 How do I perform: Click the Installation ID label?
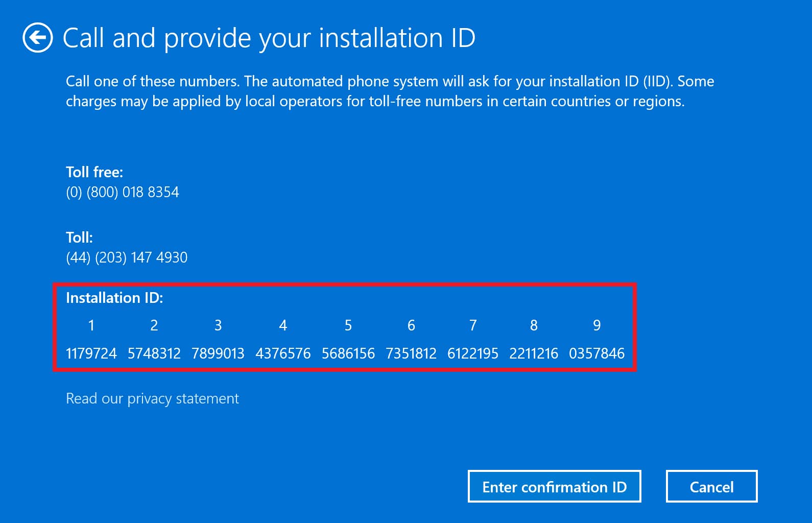click(114, 298)
